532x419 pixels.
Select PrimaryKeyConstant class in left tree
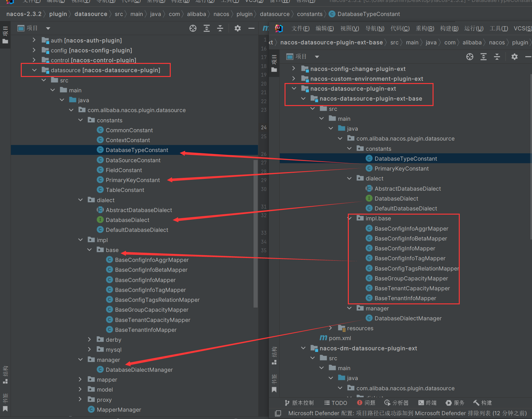pos(133,180)
